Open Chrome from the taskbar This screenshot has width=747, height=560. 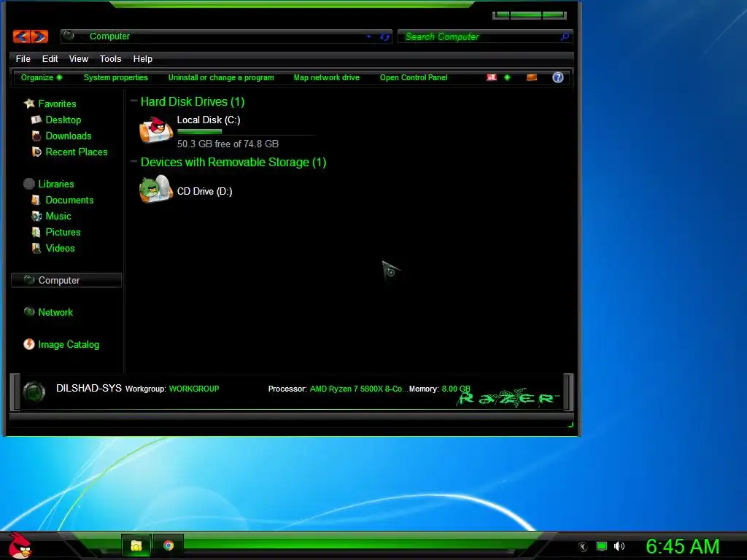(x=169, y=545)
